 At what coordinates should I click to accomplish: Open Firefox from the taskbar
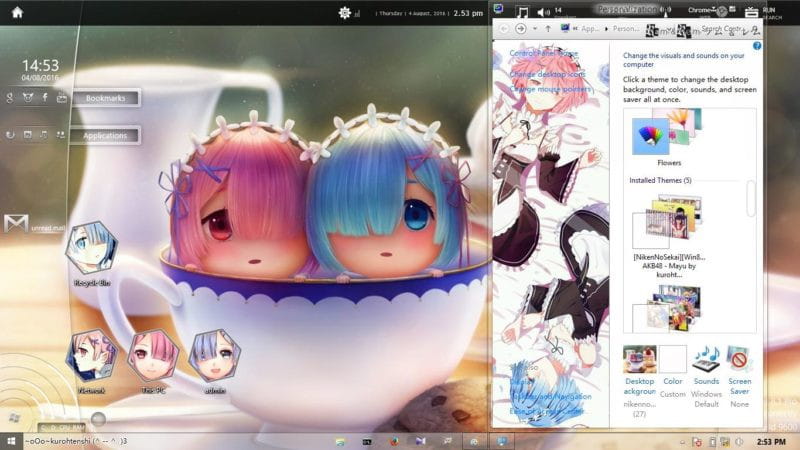click(394, 441)
